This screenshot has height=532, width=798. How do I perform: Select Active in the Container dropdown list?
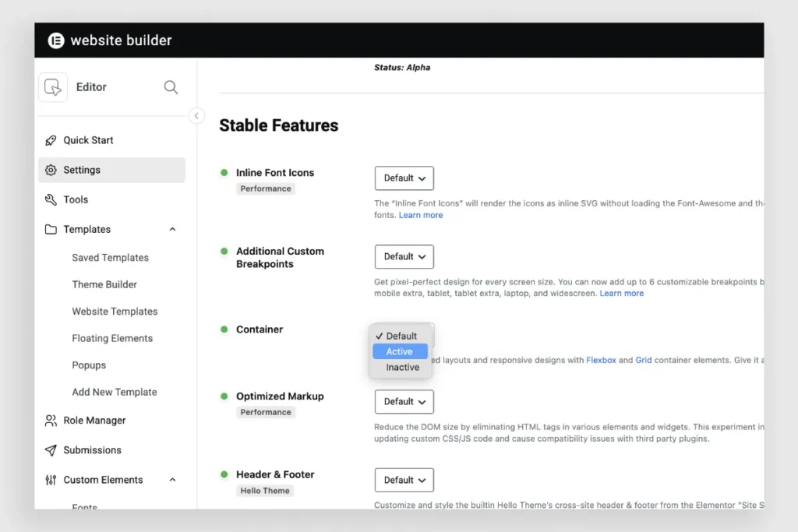(400, 351)
